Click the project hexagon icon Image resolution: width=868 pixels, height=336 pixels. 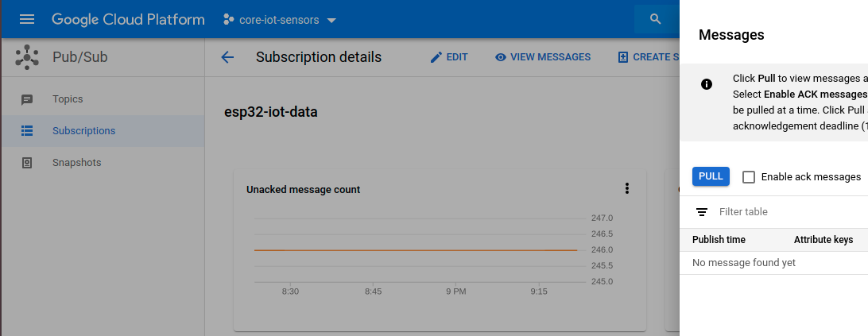pos(229,20)
